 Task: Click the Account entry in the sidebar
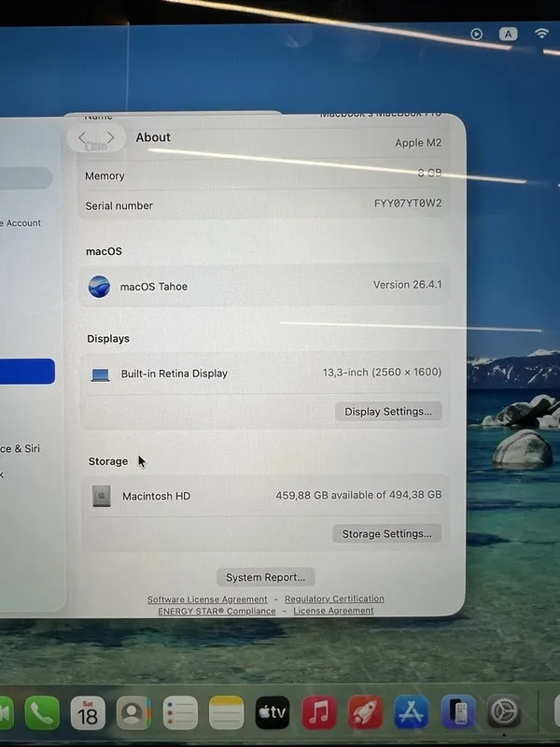(x=21, y=223)
